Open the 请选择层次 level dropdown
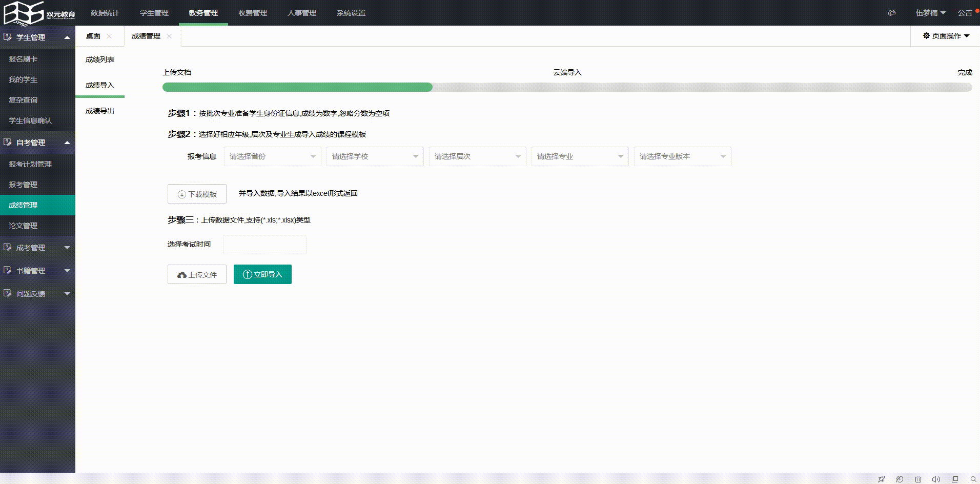 click(477, 156)
